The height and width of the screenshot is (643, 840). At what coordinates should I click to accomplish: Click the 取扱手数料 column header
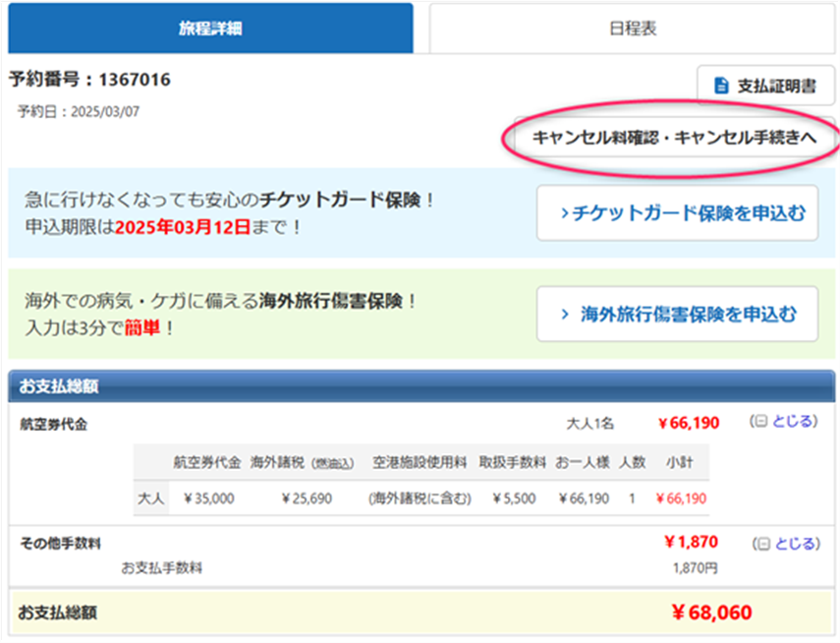click(512, 462)
